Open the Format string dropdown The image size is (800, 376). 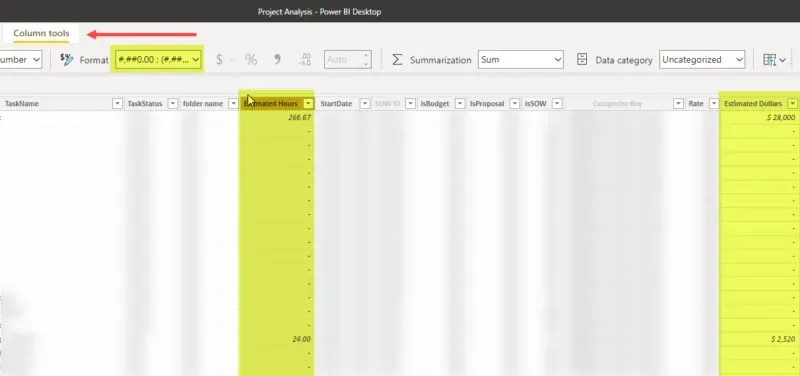click(159, 60)
